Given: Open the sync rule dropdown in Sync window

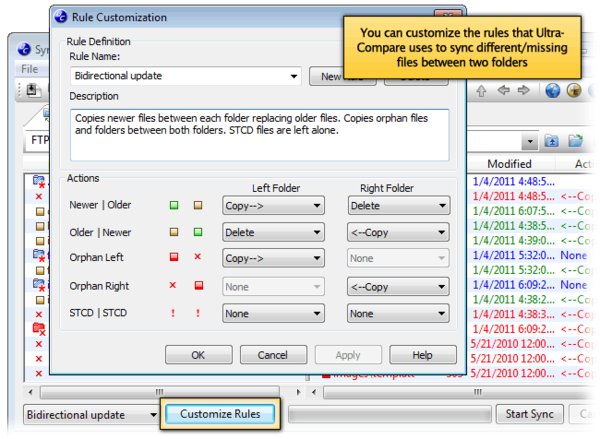Looking at the screenshot, I should click(x=91, y=415).
